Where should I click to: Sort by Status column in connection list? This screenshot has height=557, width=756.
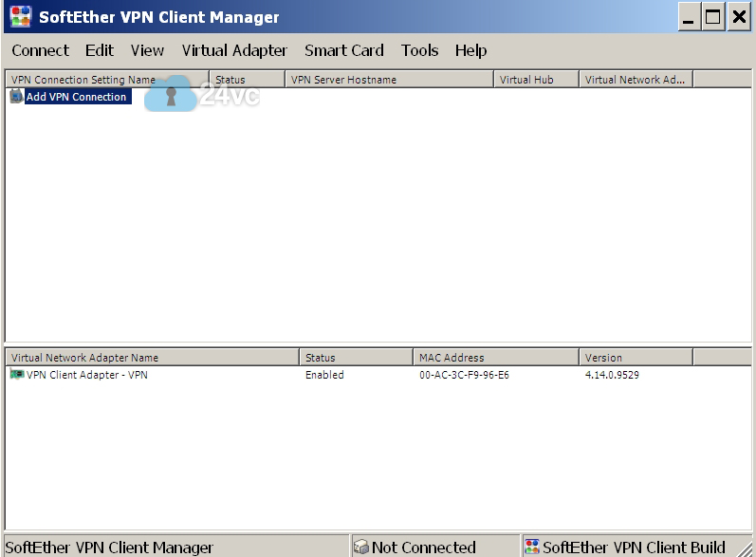click(248, 79)
